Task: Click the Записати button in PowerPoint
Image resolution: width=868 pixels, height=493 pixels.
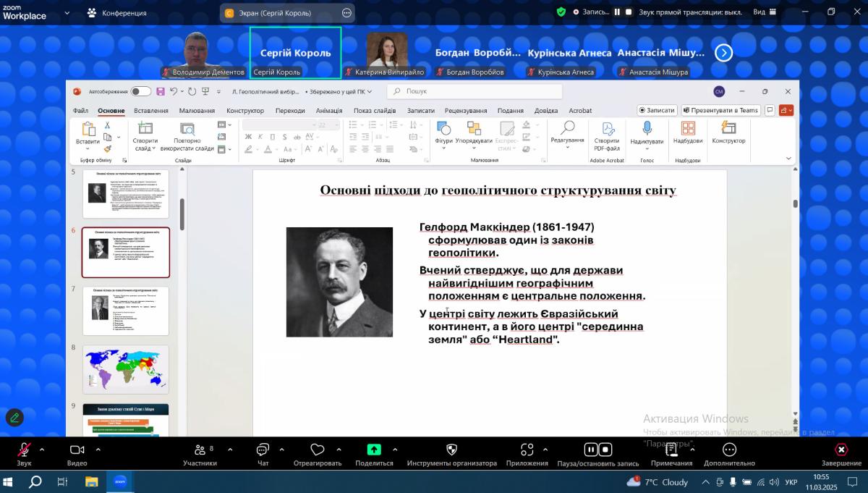Action: click(657, 111)
